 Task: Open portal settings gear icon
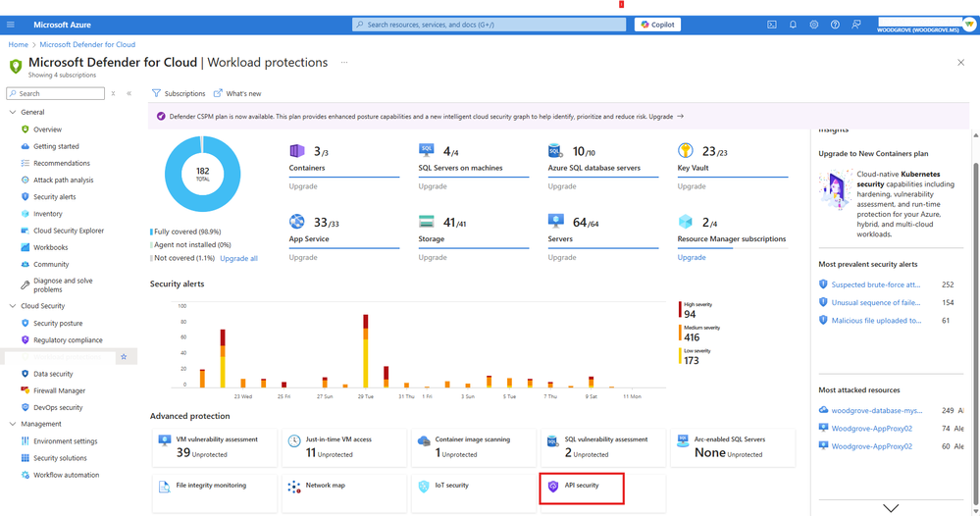814,25
